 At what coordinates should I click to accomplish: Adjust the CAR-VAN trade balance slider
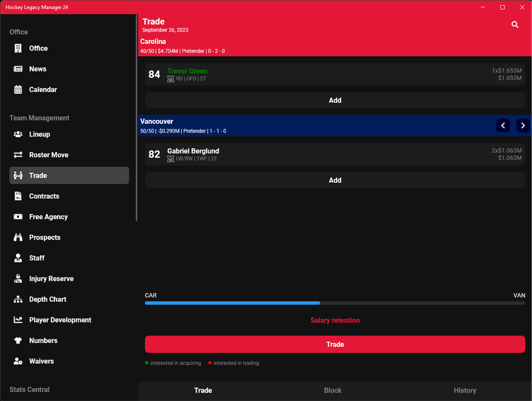point(320,303)
